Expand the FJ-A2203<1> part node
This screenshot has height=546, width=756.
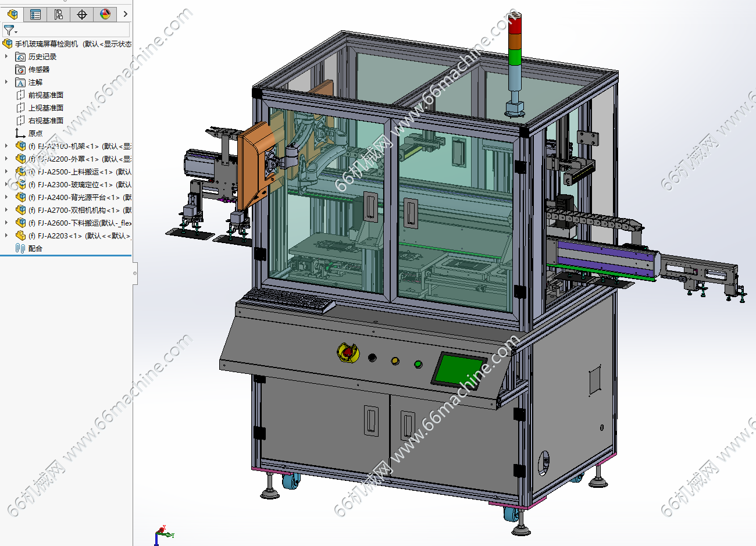[6, 235]
